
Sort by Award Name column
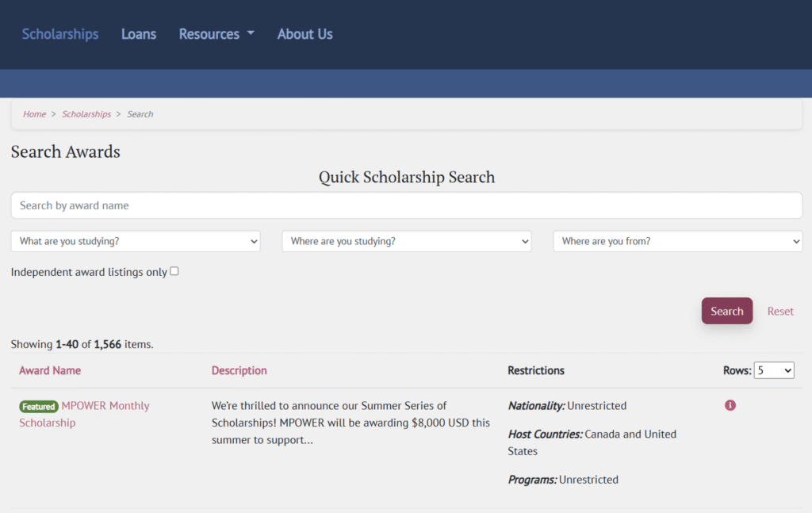(x=50, y=370)
